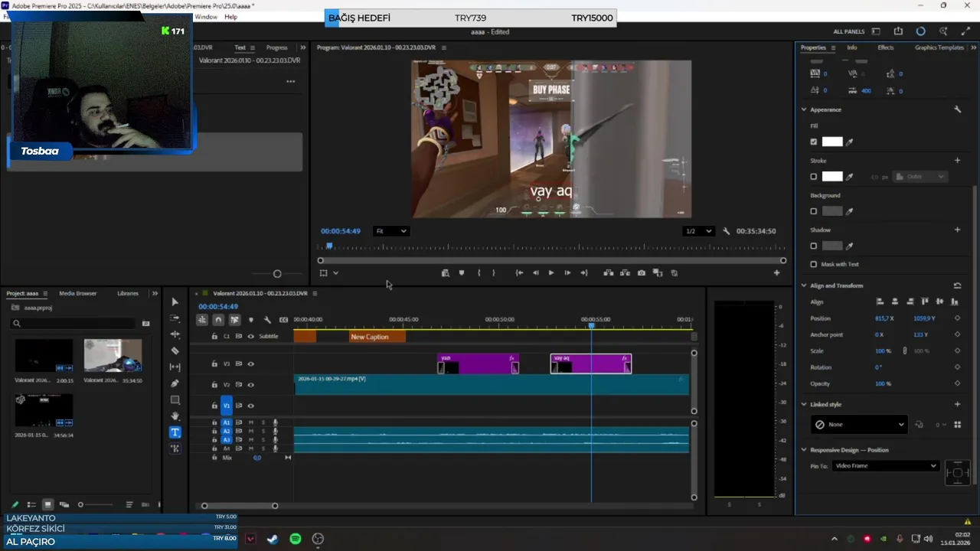Select the Selection arrow tool
980x551 pixels.
[175, 302]
